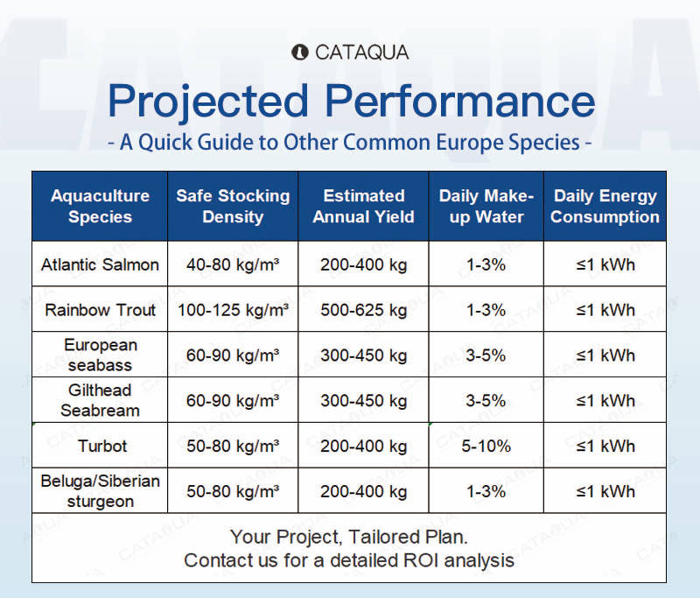The height and width of the screenshot is (598, 700).
Task: Select the Gilthead Seabream cell
Action: (x=100, y=400)
